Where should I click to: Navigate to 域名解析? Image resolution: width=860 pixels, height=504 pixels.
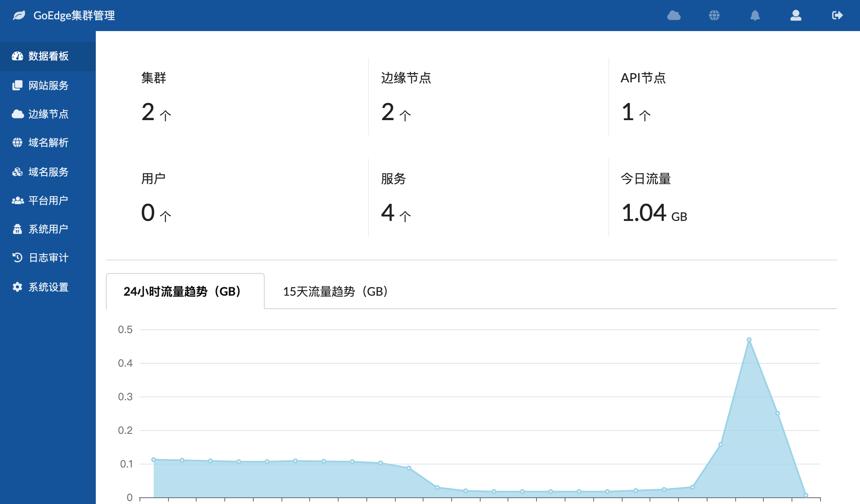point(48,142)
